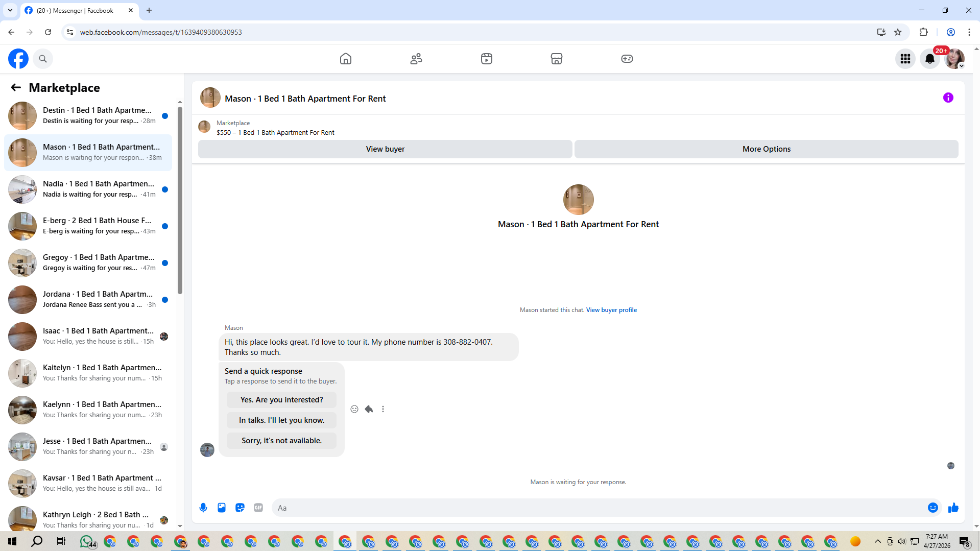Open the Facebook menu grid icon

click(x=905, y=59)
